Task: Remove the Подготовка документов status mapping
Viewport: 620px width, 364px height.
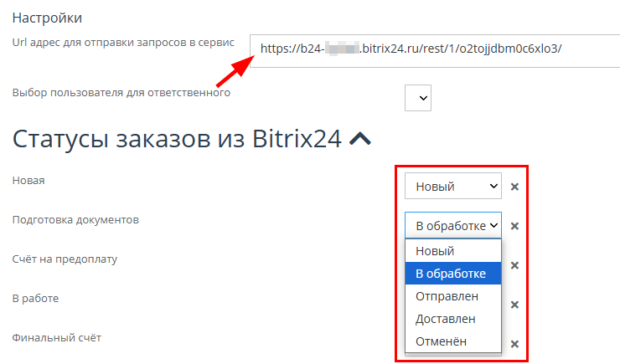Action: (514, 226)
